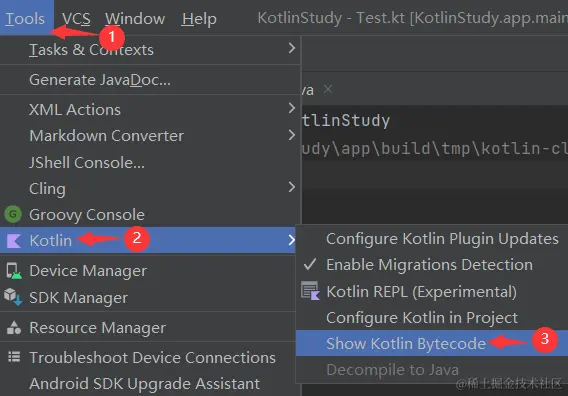
Task: Open Groovy Console
Action: (x=150, y=214)
